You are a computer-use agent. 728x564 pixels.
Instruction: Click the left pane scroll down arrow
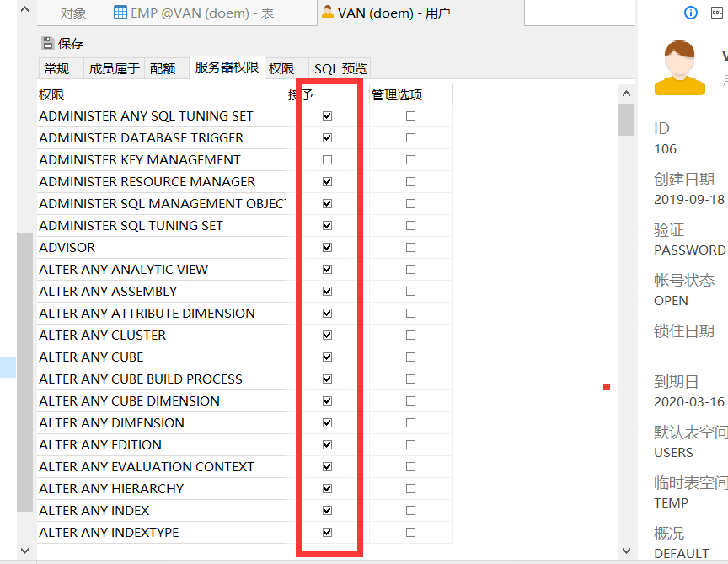pyautogui.click(x=25, y=551)
